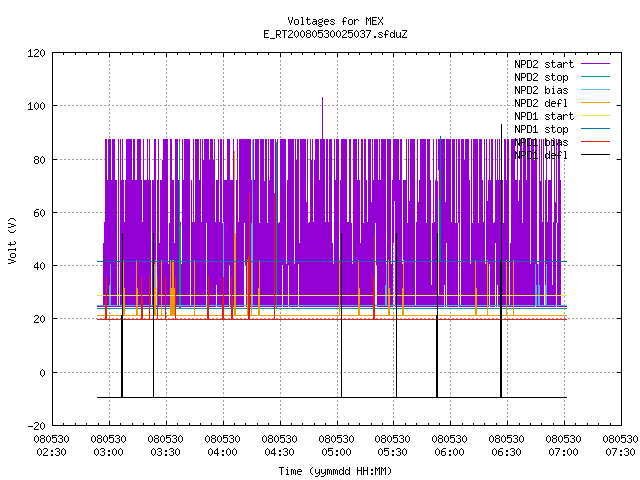Click the purple NPD2 start legend line
Screen dimensions: 640x480
pyautogui.click(x=595, y=64)
